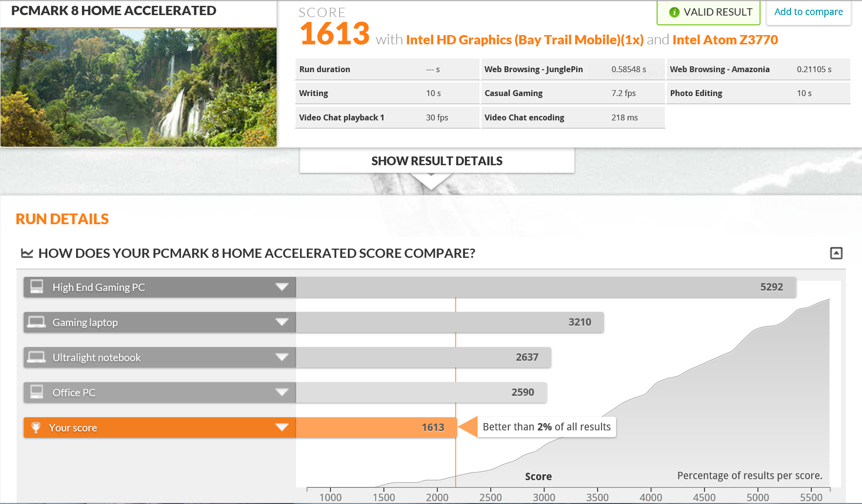862x504 pixels.
Task: Click the Valid Result badge
Action: pos(708,12)
